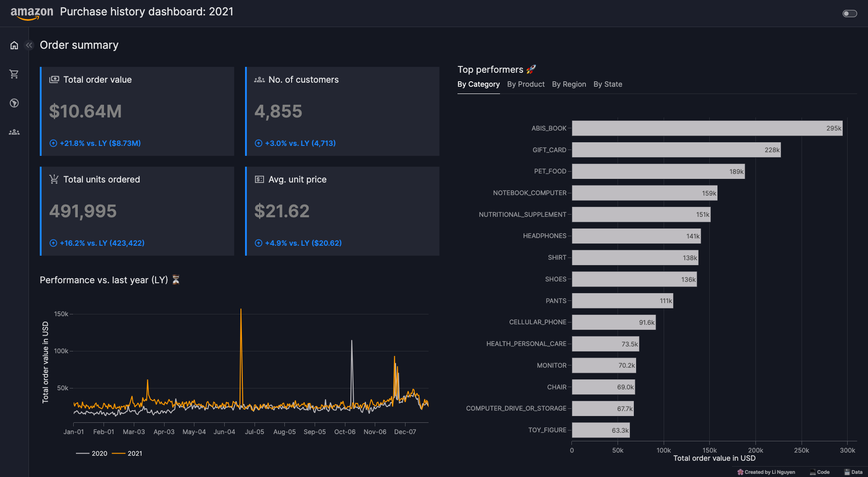Click the up-arrow icon next to +21.8% vs. LY
This screenshot has height=477, width=868.
(53, 143)
